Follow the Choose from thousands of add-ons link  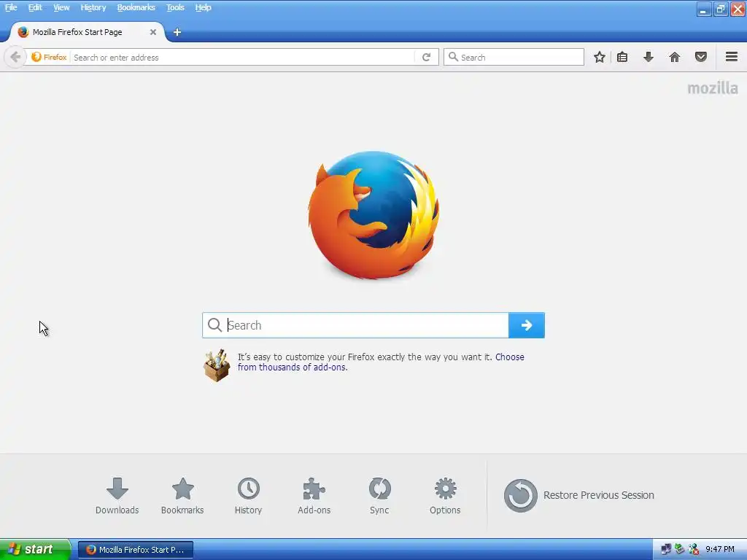pyautogui.click(x=381, y=362)
